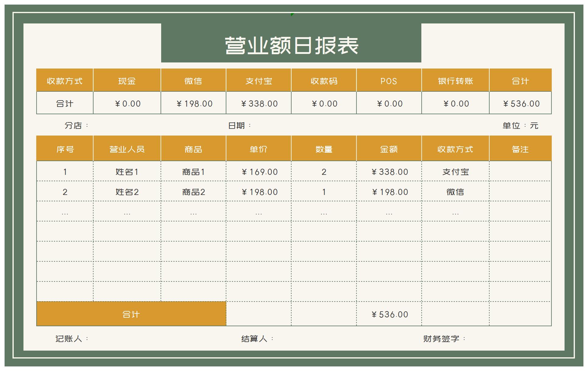Select the 金额 column header
The height and width of the screenshot is (371, 588).
pos(389,149)
